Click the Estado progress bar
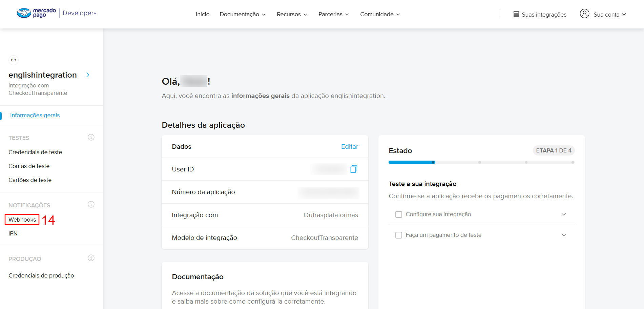The width and height of the screenshot is (644, 309). point(481,162)
